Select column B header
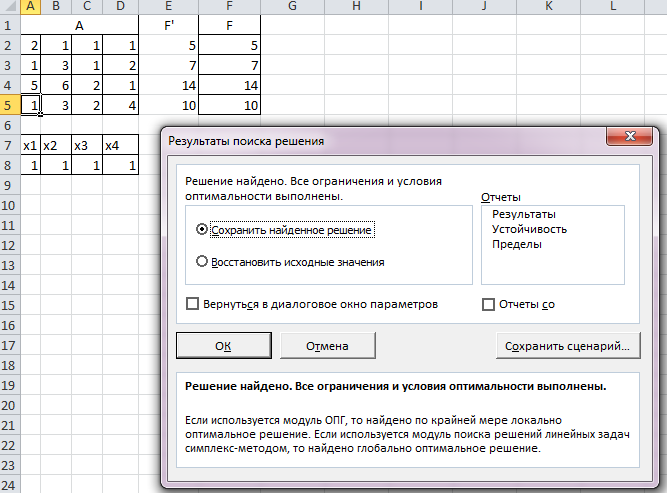Screen dimensions: 667x493 coord(56,6)
